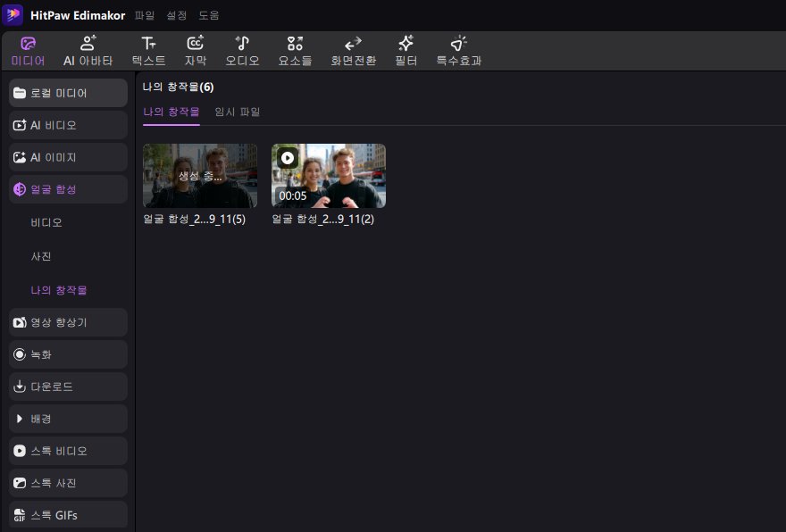
Task: Switch to the 임시 파일 tab
Action: coord(237,112)
